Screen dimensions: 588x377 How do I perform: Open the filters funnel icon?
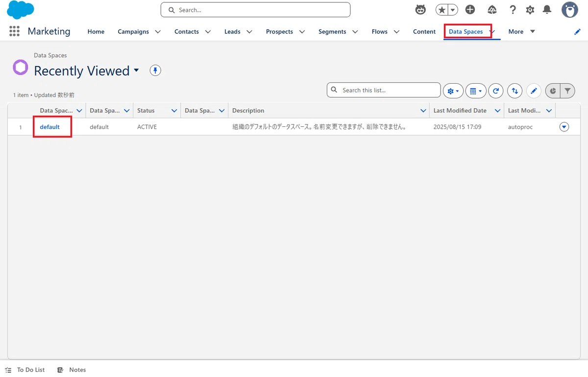[x=567, y=91]
